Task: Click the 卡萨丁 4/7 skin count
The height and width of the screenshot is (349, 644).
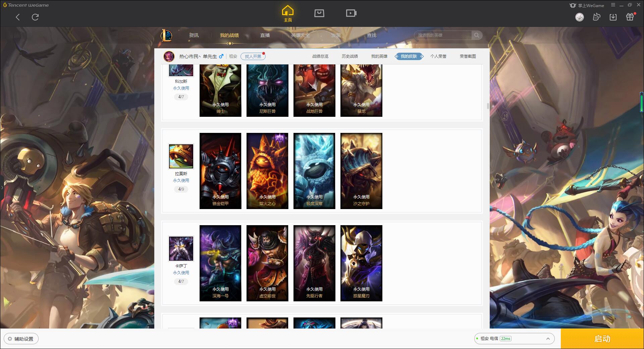Action: point(181,282)
